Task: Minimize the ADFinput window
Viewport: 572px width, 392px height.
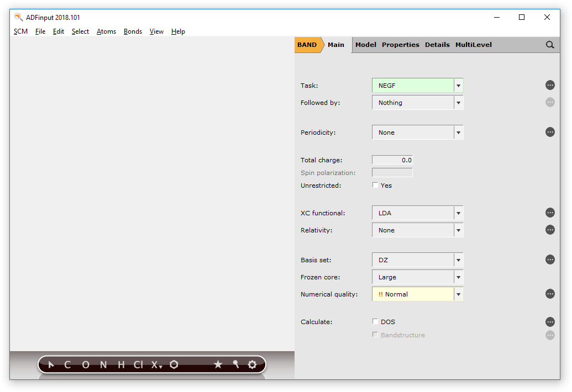Action: 497,17
